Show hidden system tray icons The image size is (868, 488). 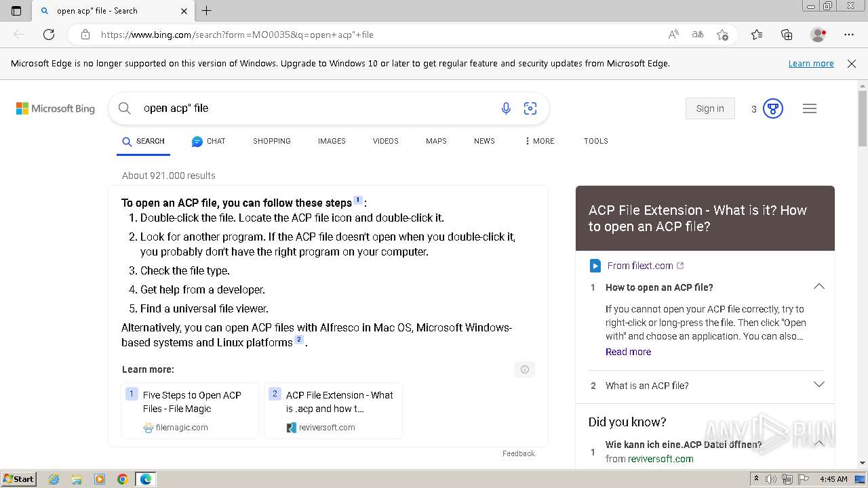756,479
